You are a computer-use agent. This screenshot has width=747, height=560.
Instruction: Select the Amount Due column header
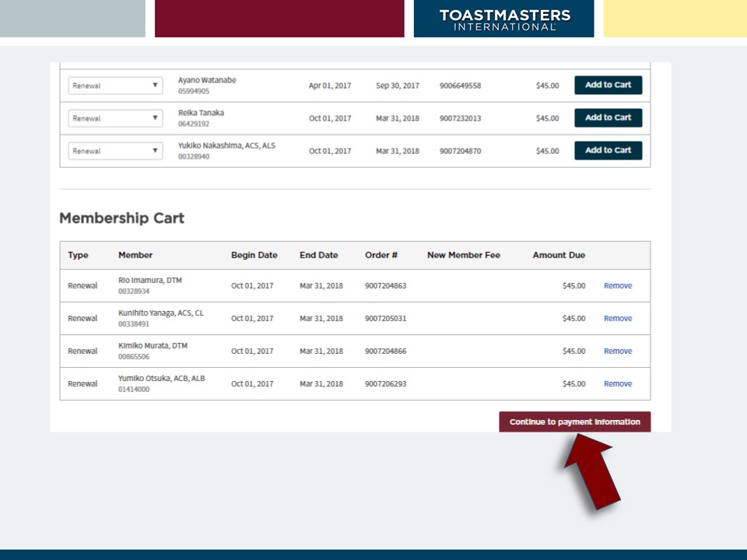coord(558,255)
